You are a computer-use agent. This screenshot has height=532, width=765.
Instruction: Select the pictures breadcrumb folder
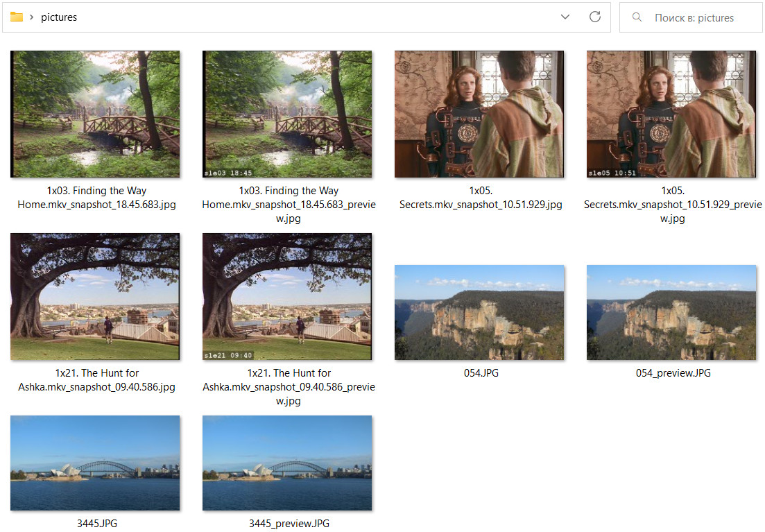tap(59, 17)
